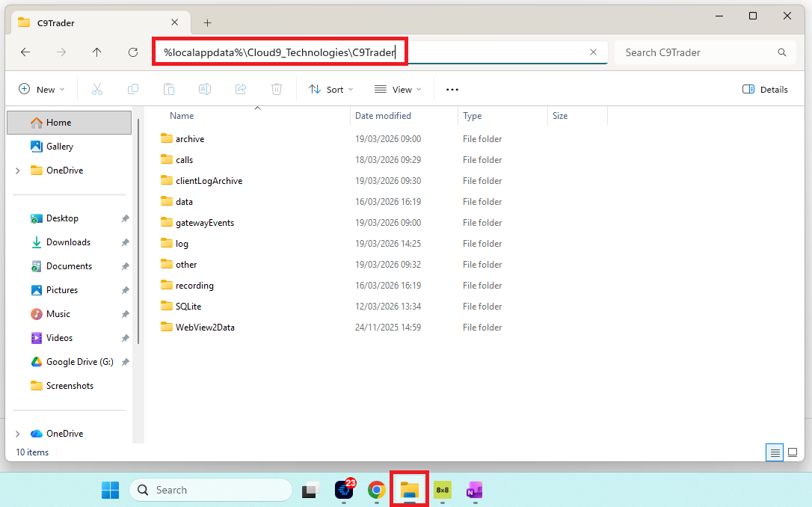Close the C9Trader tab
The width and height of the screenshot is (812, 507).
(x=174, y=22)
